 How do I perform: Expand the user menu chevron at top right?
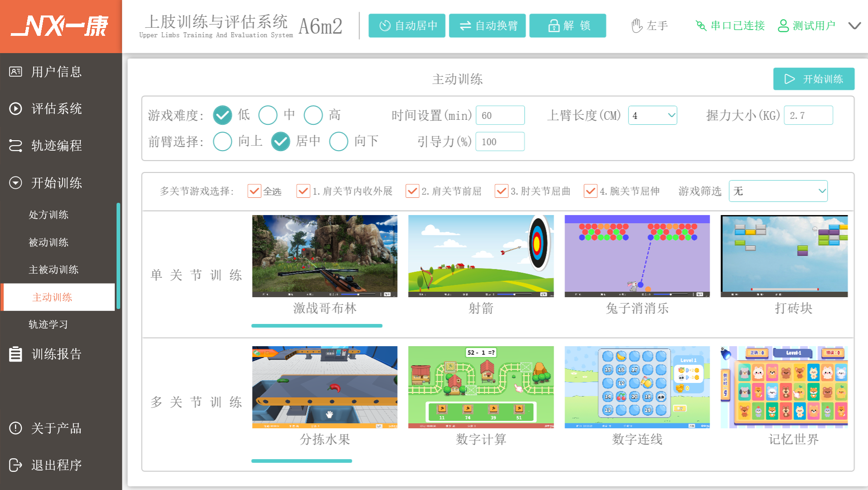click(854, 25)
